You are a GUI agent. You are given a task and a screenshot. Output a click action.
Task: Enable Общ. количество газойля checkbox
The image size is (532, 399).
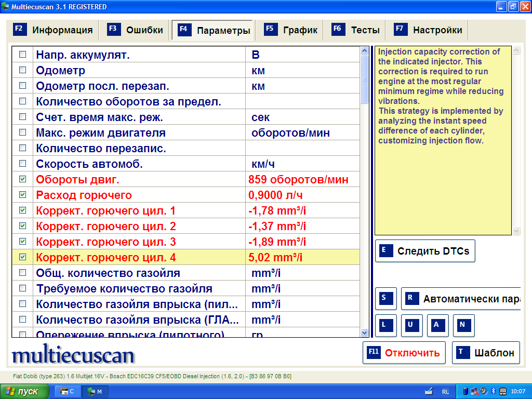23,273
